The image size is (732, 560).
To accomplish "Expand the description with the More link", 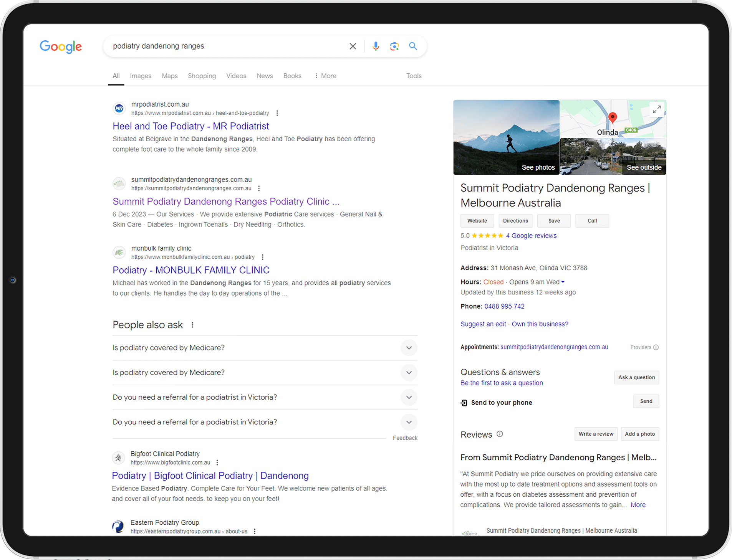I will click(x=638, y=505).
